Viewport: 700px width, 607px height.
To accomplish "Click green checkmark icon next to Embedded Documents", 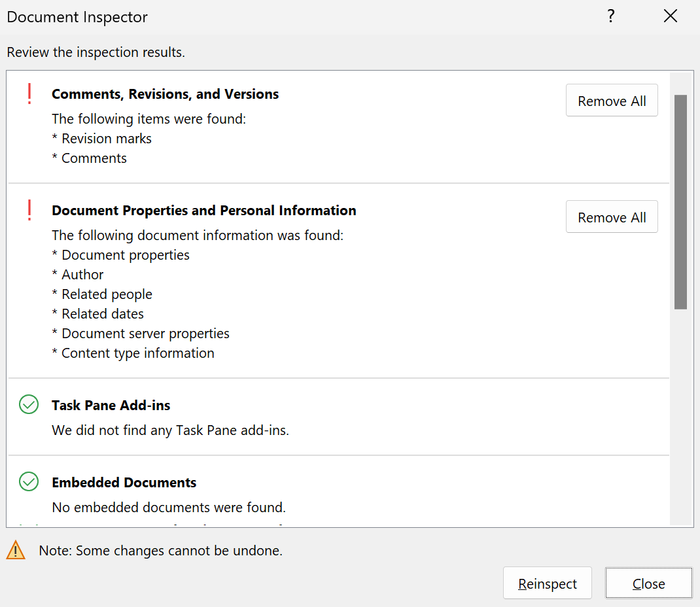I will [29, 481].
